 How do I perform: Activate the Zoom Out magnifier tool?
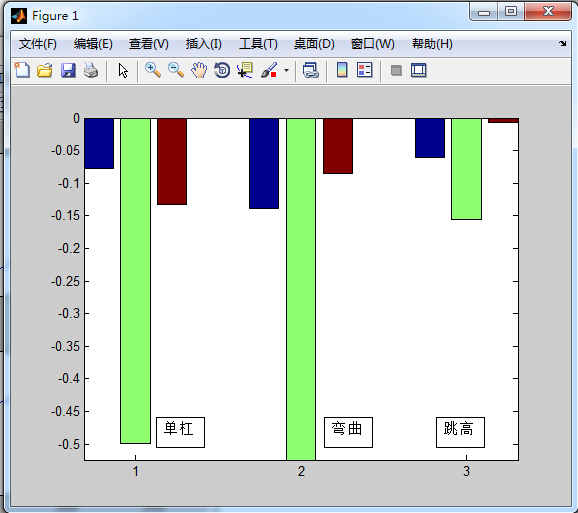pos(176,70)
